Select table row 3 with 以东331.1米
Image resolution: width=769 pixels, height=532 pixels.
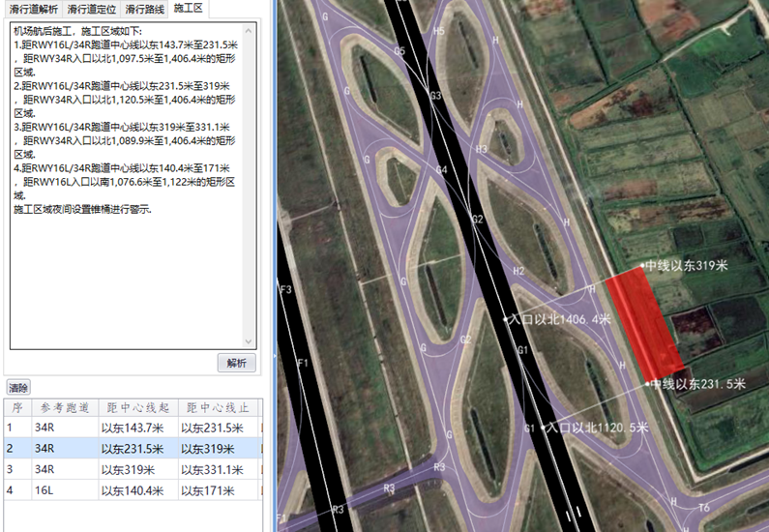click(x=132, y=469)
